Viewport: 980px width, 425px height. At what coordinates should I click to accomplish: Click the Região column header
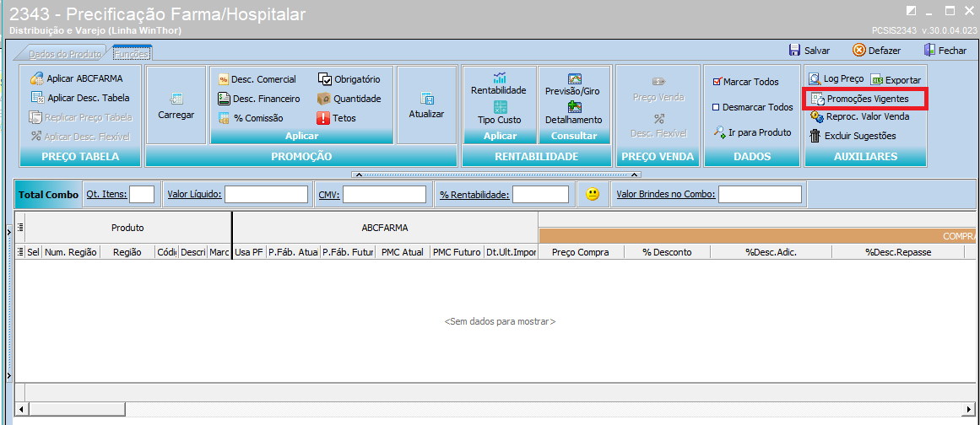(127, 251)
